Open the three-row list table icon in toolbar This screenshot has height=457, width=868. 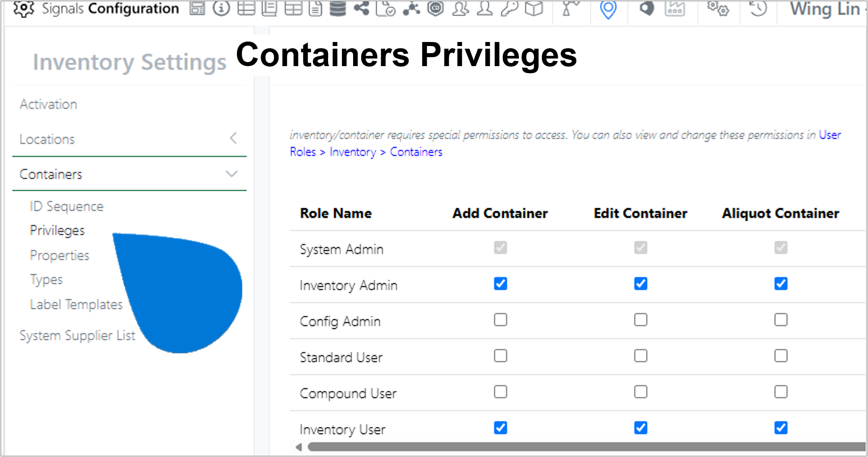[x=246, y=8]
